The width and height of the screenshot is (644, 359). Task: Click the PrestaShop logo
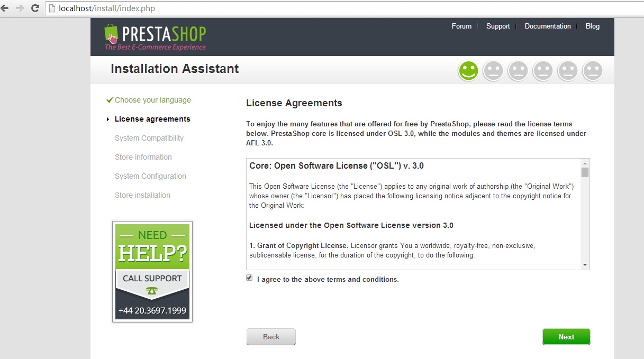(x=155, y=37)
